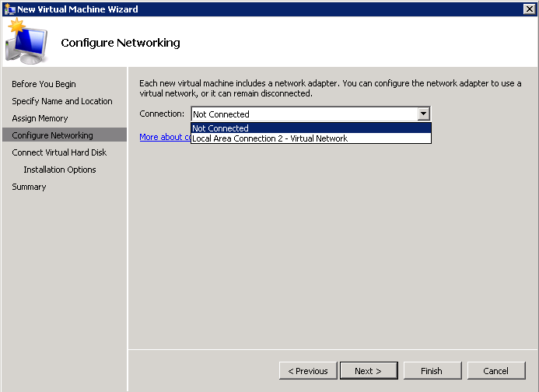Click the computer icon in the wizard header

[23, 44]
